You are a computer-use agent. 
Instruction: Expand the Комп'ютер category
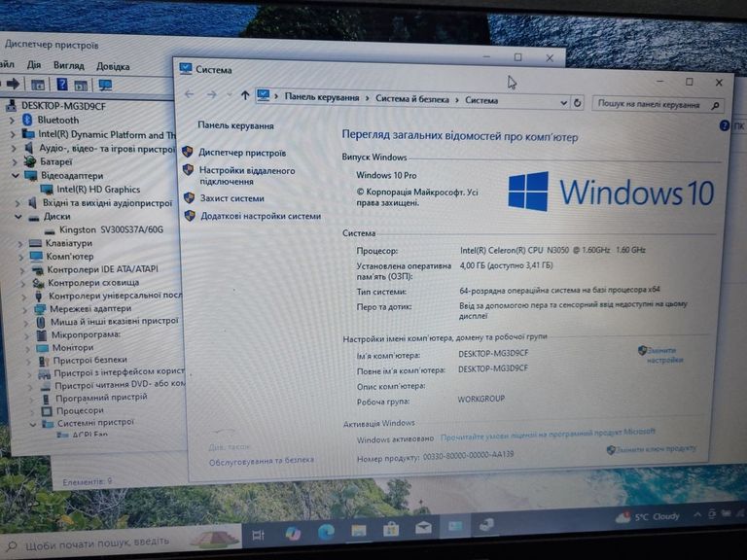coord(21,257)
